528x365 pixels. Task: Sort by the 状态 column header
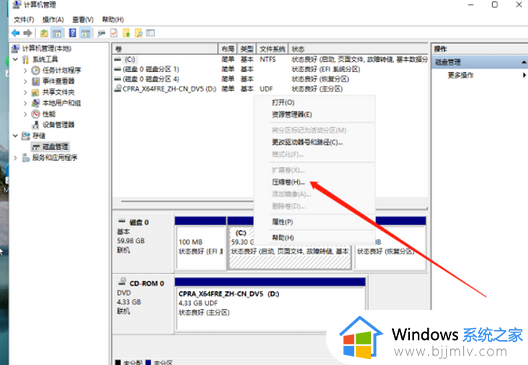coord(358,49)
